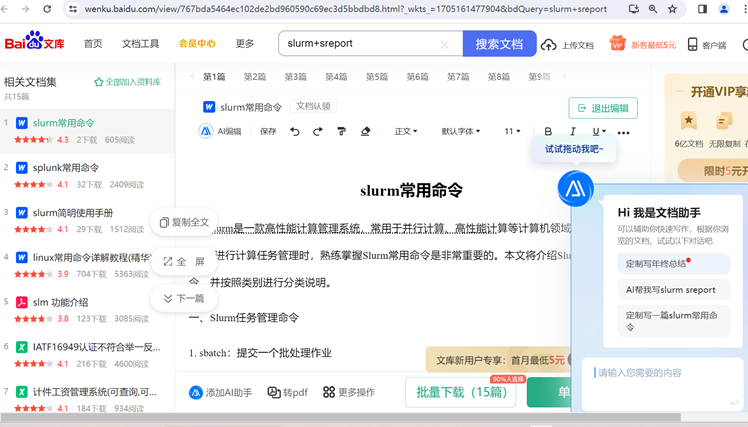Toggle bold formatting

(x=548, y=131)
